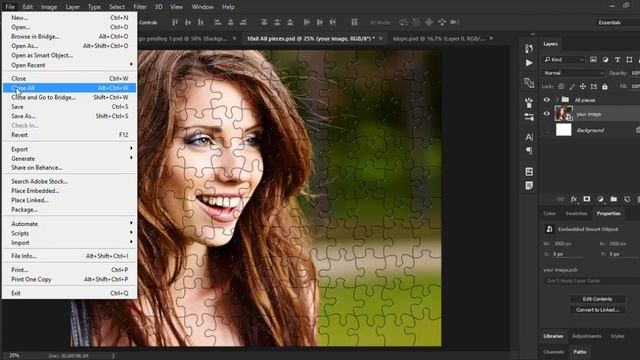640x360 pixels.
Task: Expand the Import submenu
Action: click(69, 242)
